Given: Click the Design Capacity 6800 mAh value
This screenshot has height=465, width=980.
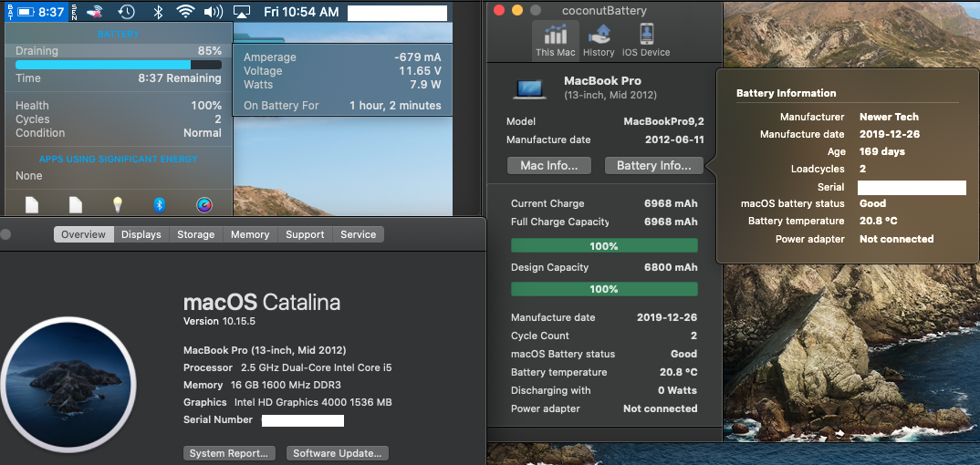Looking at the screenshot, I should click(x=671, y=267).
